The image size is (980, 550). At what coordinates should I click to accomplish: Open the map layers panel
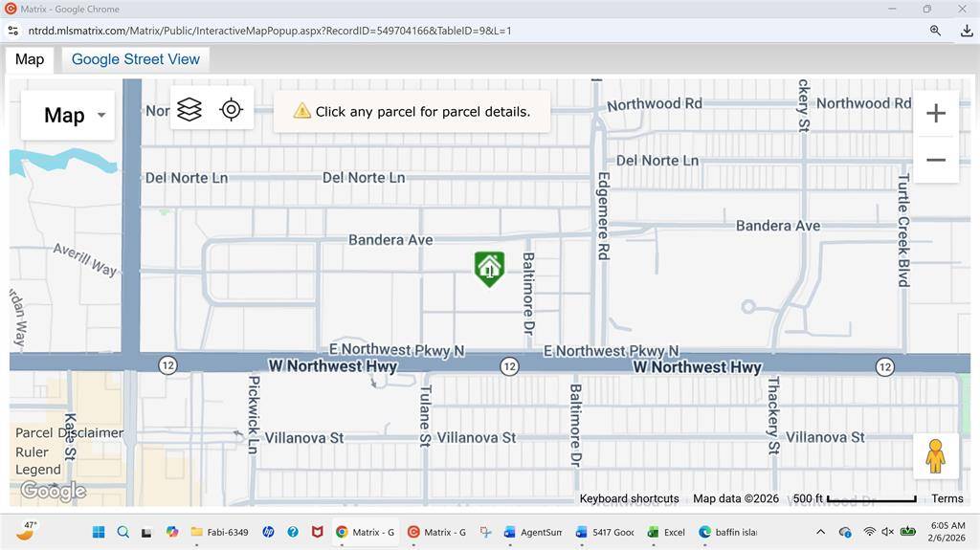coord(189,110)
